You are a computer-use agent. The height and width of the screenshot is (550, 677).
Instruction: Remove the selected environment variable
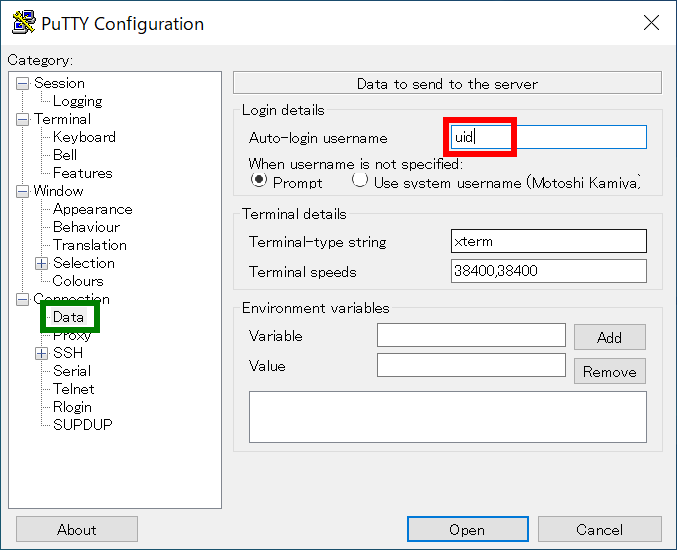click(610, 371)
